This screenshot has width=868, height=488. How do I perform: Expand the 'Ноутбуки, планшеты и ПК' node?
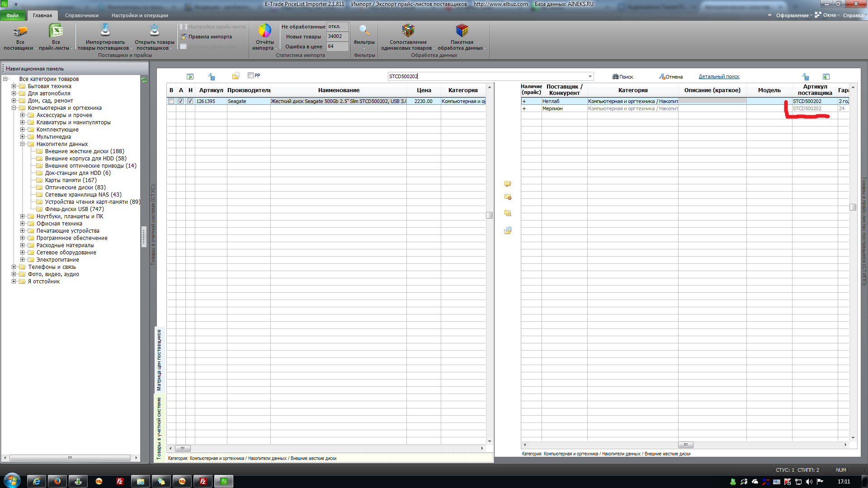pyautogui.click(x=22, y=216)
